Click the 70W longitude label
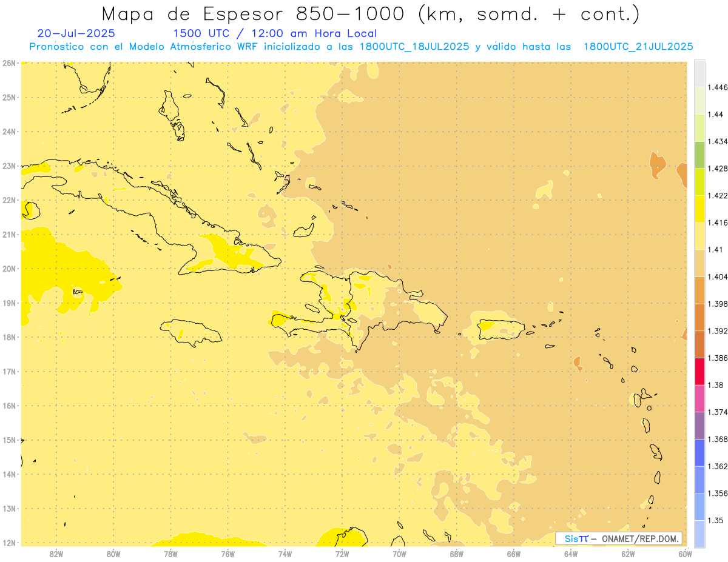 399,554
